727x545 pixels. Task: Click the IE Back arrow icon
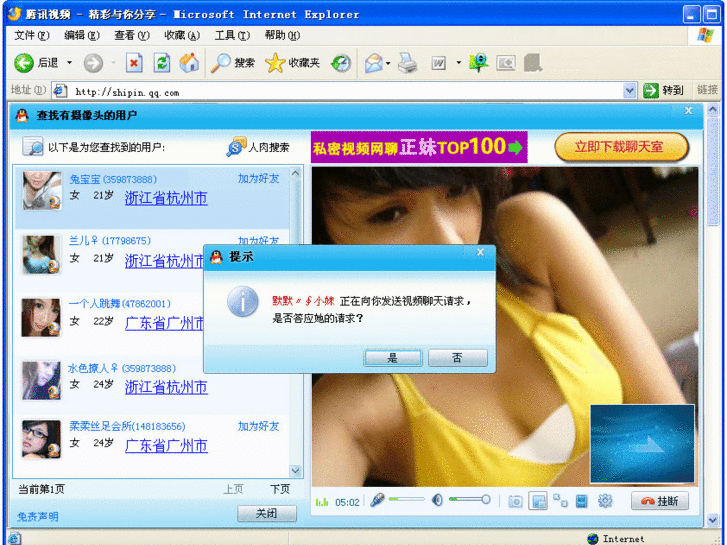pyautogui.click(x=24, y=63)
